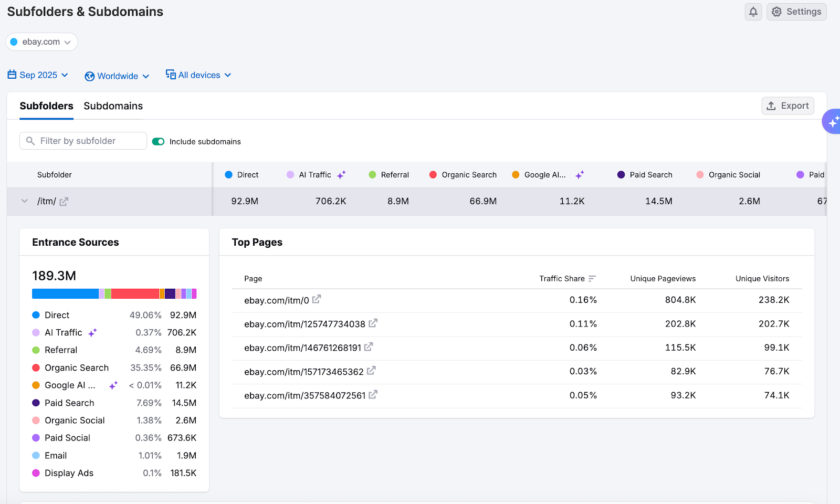Open ebay.com/itm/0 in new tab via external link icon

click(x=317, y=298)
